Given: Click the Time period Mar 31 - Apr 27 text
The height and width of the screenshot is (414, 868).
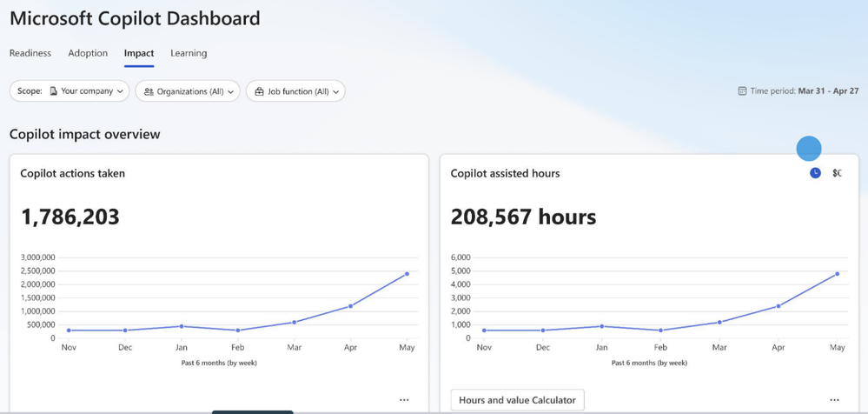Looking at the screenshot, I should tap(805, 91).
